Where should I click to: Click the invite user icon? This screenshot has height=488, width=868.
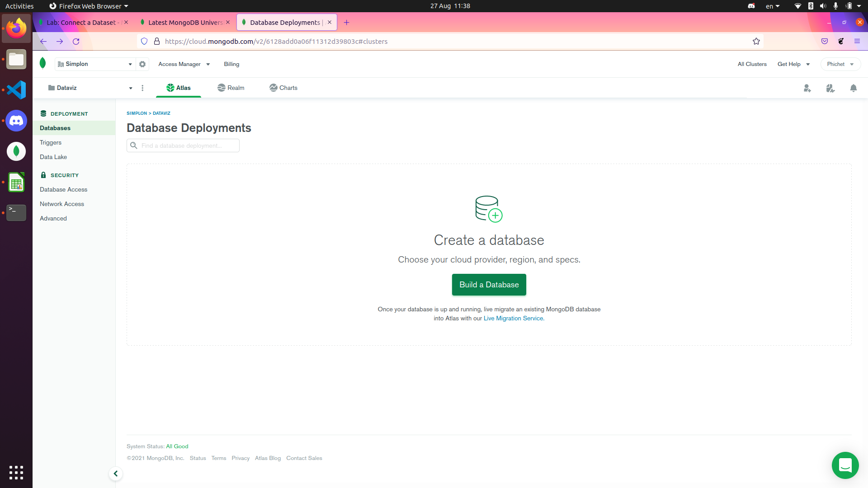807,88
